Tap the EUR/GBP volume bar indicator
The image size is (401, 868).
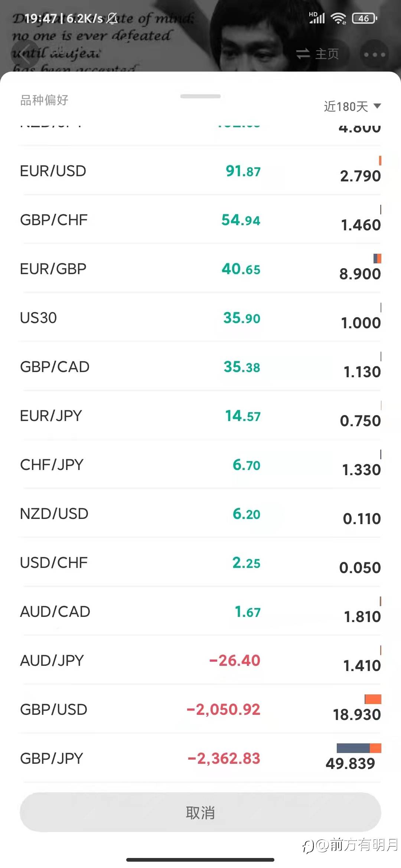377,258
